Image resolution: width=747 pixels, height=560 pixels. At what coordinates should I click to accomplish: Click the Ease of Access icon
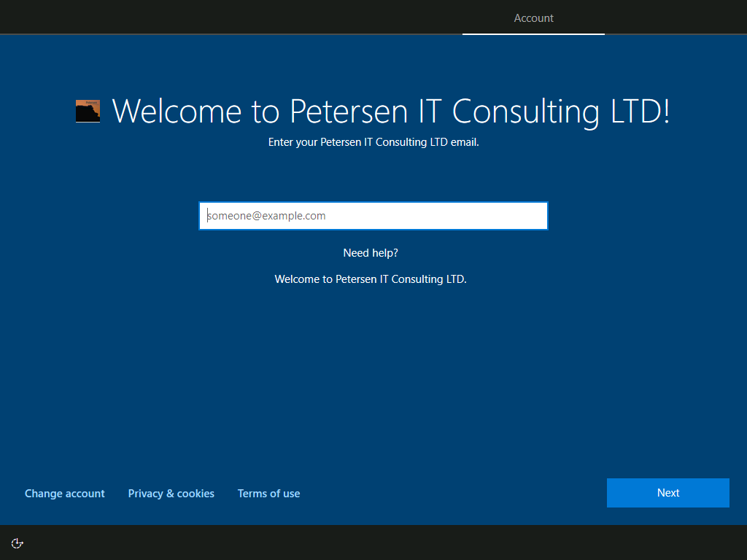pyautogui.click(x=18, y=543)
